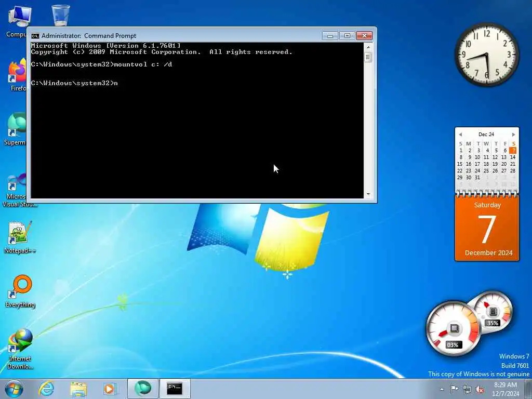Screen dimensions: 532x399
Task: Click the Dec 24 calendar header
Action: pyautogui.click(x=486, y=135)
